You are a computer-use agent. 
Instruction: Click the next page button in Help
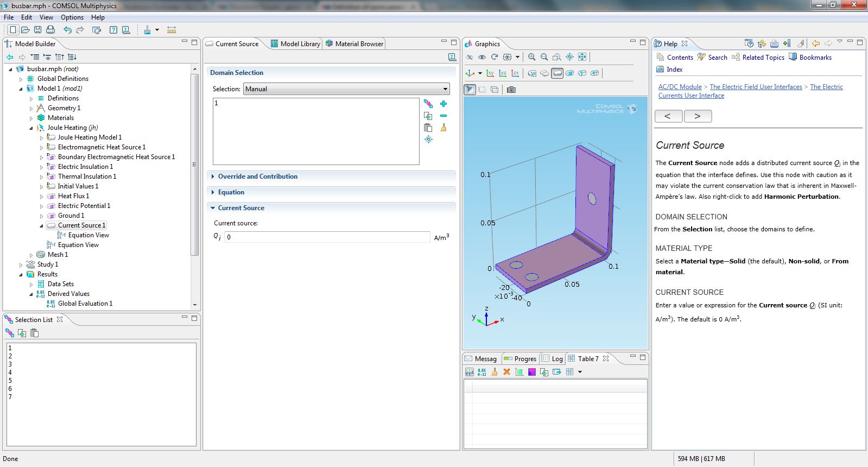tap(698, 116)
